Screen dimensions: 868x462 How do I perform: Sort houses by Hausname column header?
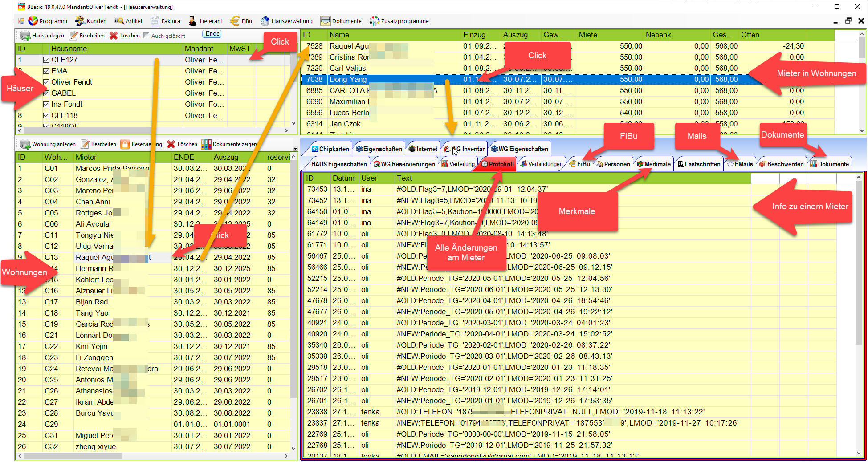(x=115, y=49)
